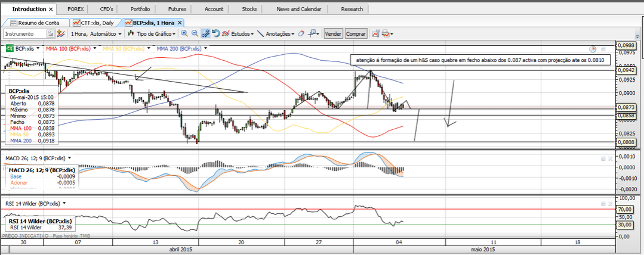Toggle the highlighted crosshair tracking tool
The image size is (644, 255).
pyautogui.click(x=205, y=34)
